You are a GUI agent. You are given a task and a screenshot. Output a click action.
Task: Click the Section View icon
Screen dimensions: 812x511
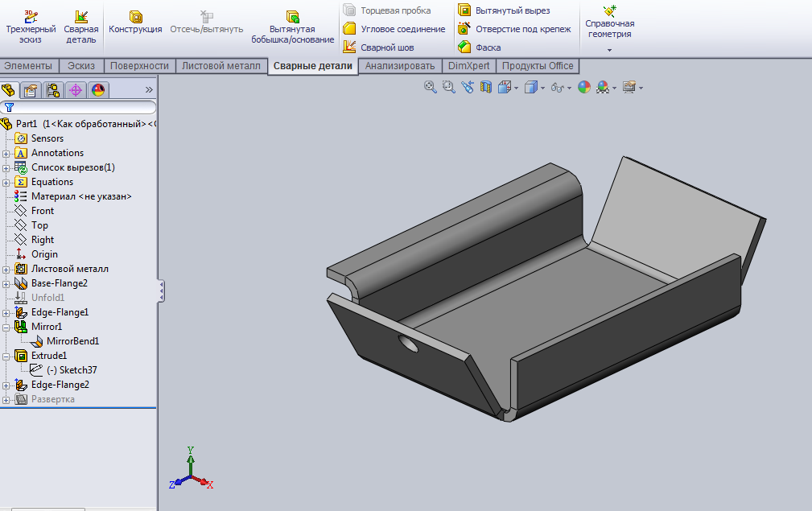point(486,87)
